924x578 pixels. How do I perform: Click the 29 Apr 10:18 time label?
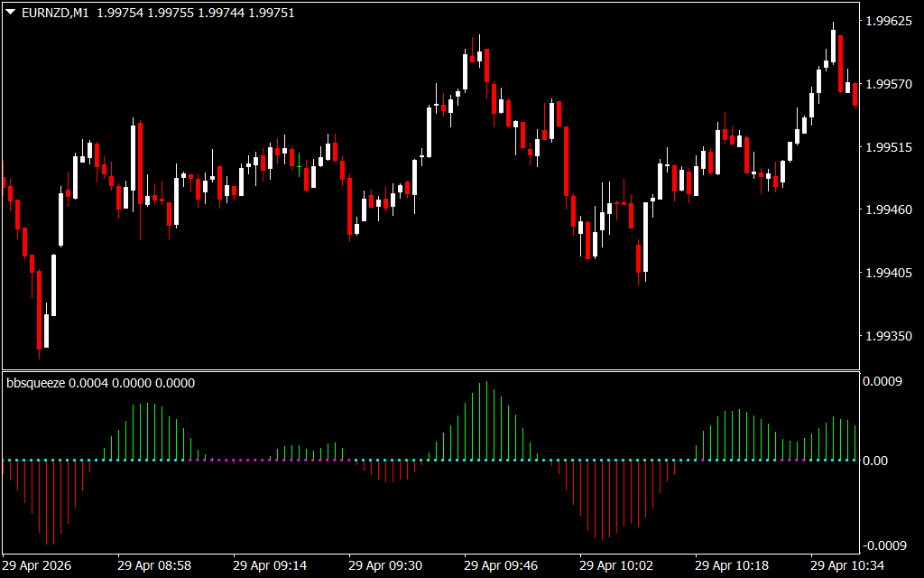tap(731, 565)
